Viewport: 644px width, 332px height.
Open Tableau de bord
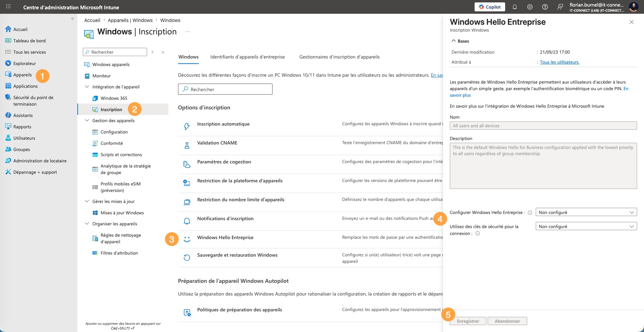pos(29,41)
